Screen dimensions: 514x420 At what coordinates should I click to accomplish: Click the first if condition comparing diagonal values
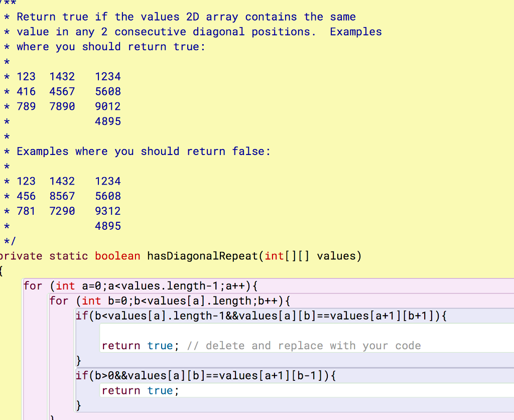[261, 316]
